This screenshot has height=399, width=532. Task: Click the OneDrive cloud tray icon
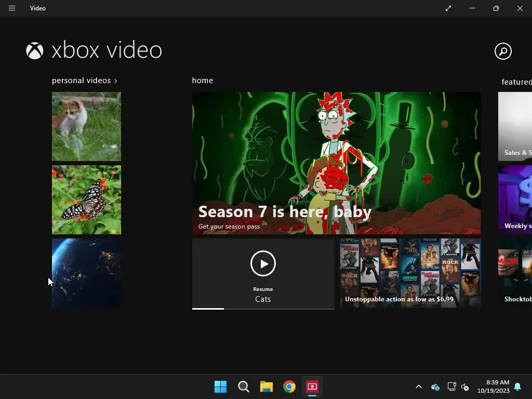tap(435, 387)
